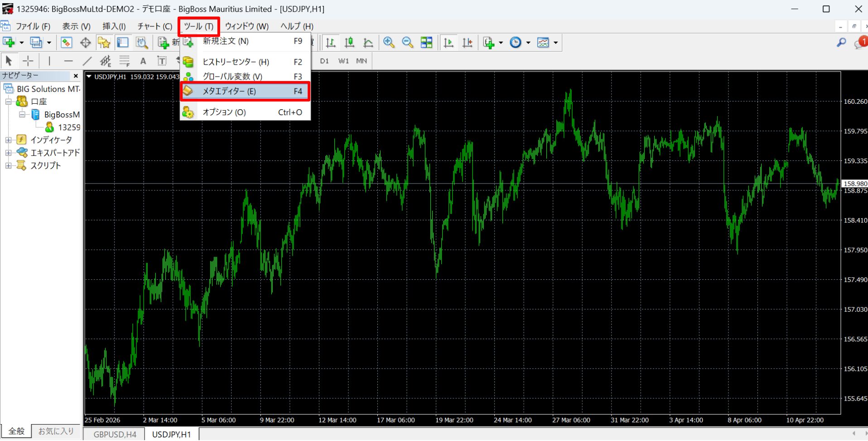Switch to the GBPUSD,H4 chart tab
Screen dimensions: 868x441
pos(115,434)
